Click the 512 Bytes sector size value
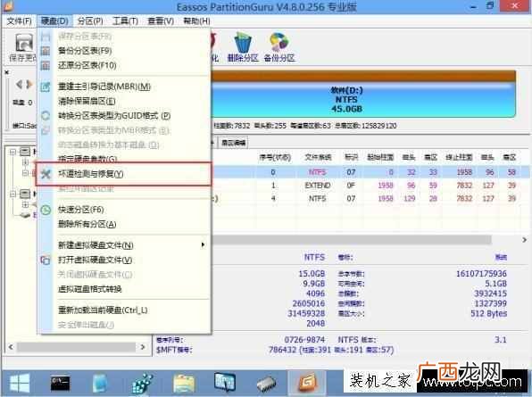Image resolution: width=532 pixels, height=397 pixels. (x=488, y=314)
